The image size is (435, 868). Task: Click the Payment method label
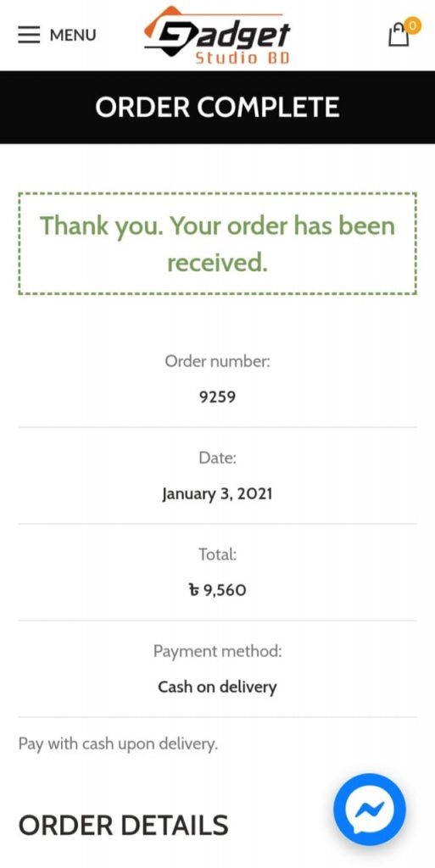click(x=217, y=651)
